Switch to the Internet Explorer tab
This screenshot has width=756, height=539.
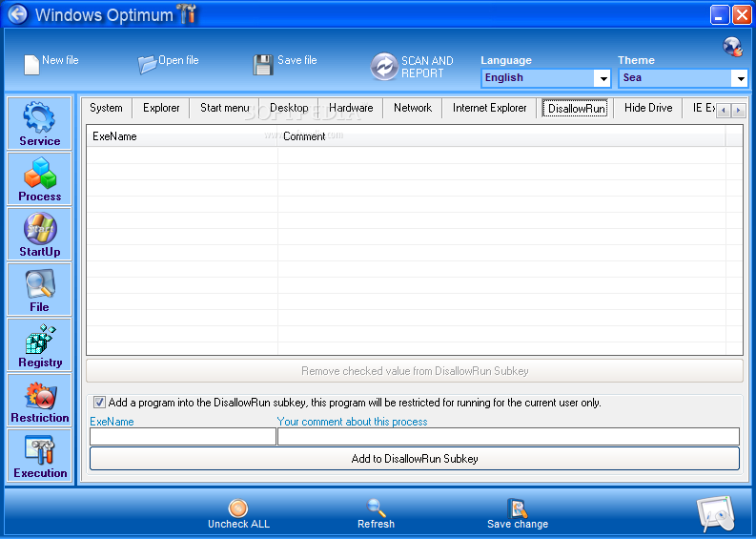point(489,108)
